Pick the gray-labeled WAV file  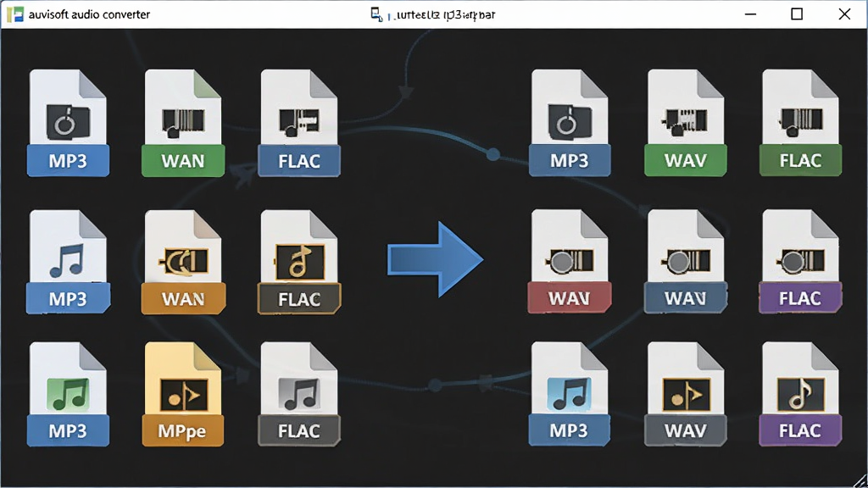685,394
